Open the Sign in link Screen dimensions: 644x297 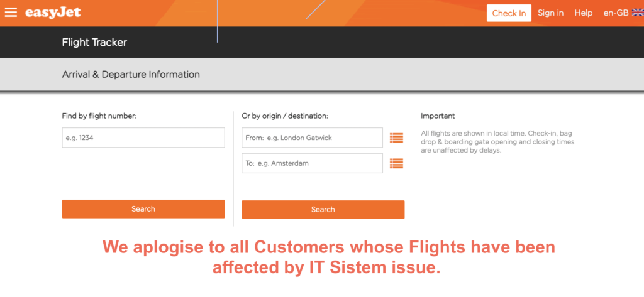click(551, 13)
